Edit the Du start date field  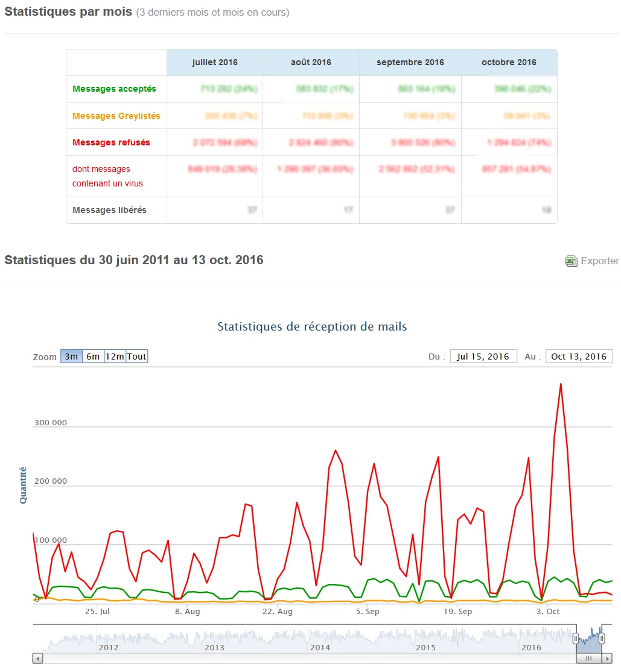(x=483, y=356)
